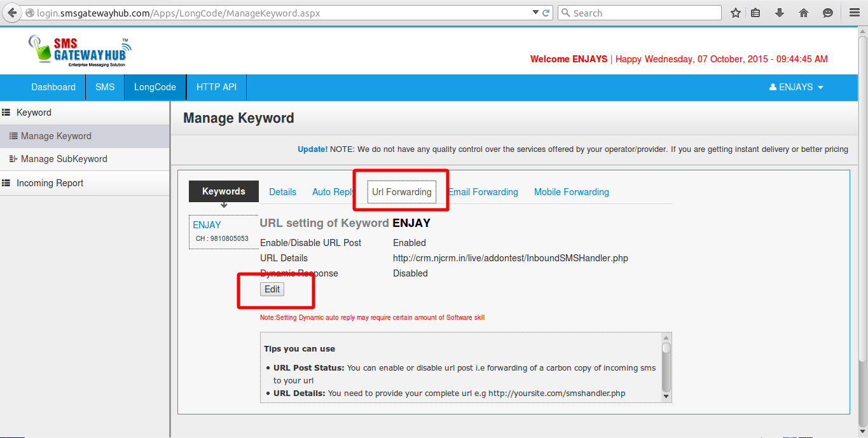Click the reload page icon in address bar
Image resolution: width=868 pixels, height=438 pixels.
tap(546, 13)
